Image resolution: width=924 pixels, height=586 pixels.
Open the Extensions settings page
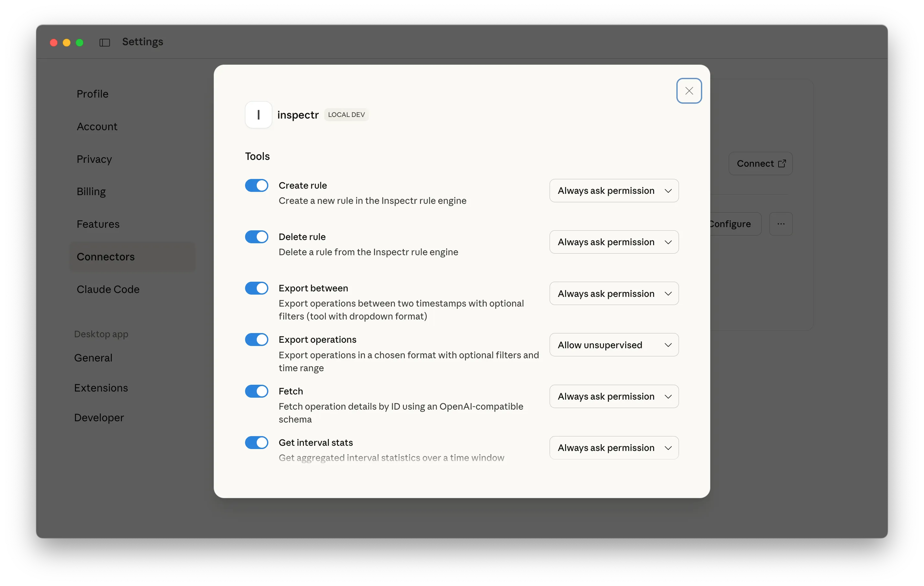(x=101, y=388)
